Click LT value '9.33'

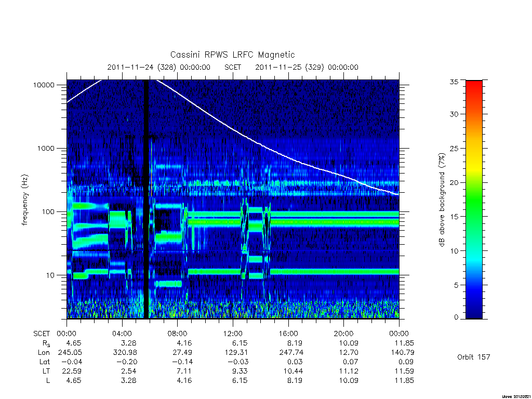(240, 371)
